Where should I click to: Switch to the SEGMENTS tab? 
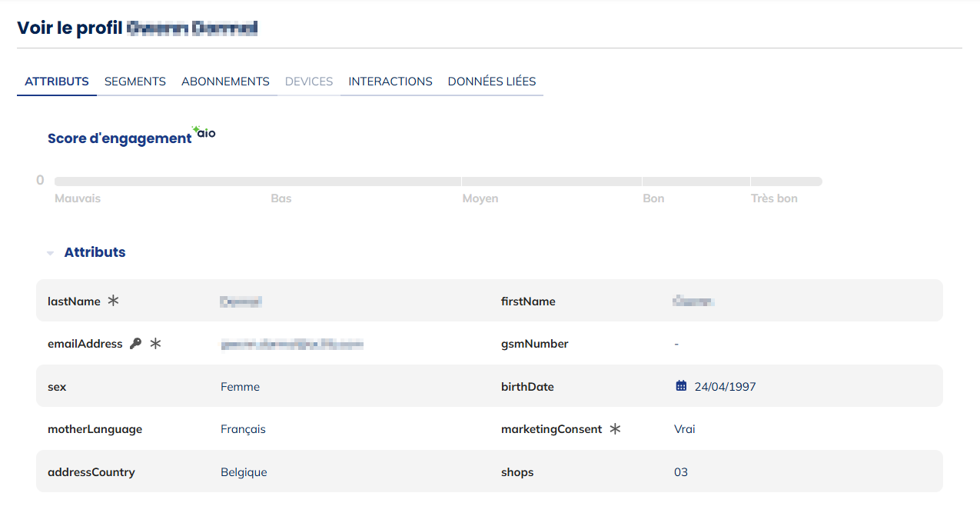tap(135, 82)
